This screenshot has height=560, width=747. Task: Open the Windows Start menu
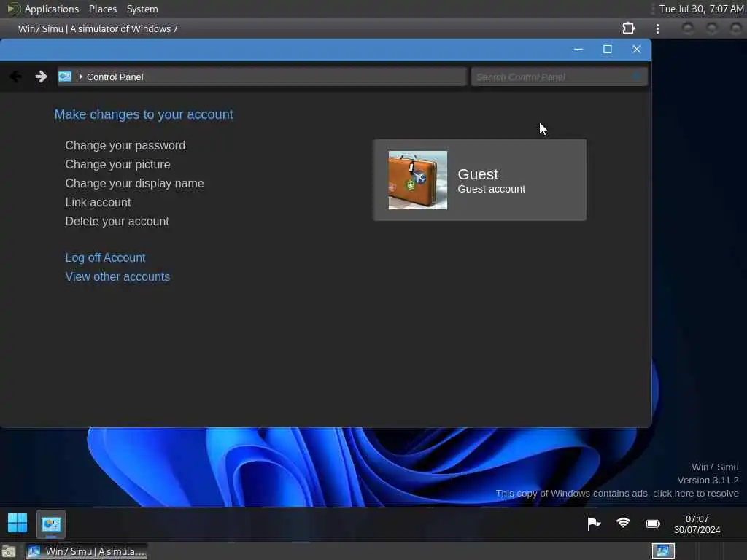pyautogui.click(x=18, y=523)
